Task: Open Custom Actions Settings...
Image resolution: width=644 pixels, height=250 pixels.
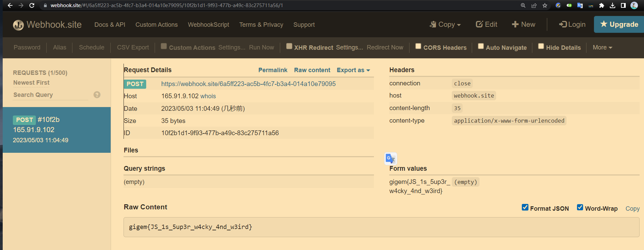Action: (x=232, y=47)
